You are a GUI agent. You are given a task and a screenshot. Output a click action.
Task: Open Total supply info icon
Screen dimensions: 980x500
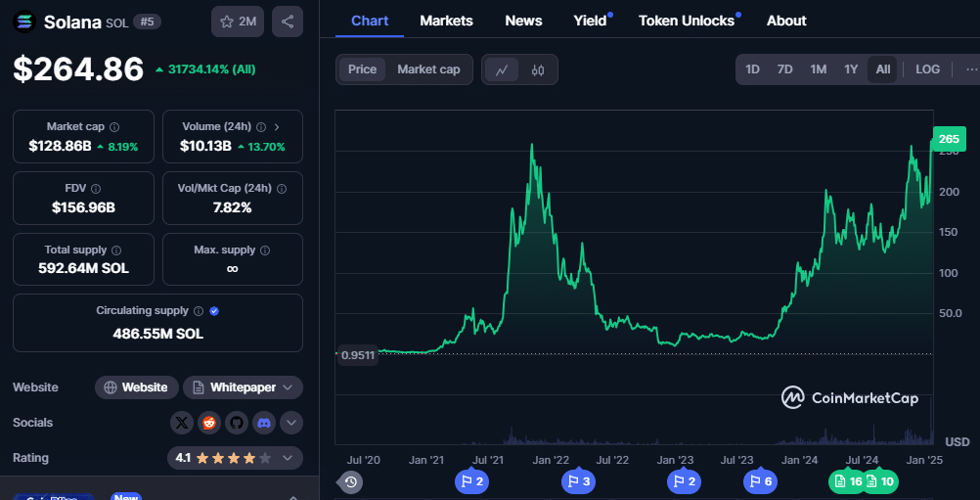click(116, 250)
